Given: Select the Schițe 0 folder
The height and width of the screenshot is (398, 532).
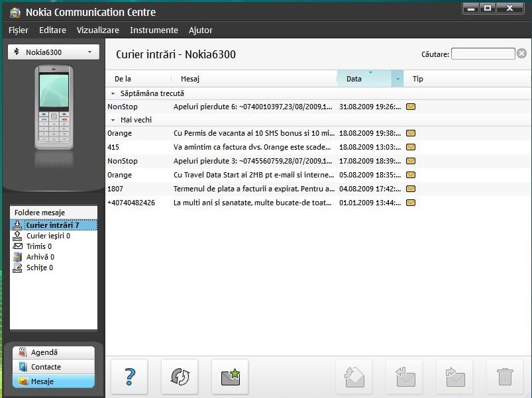Looking at the screenshot, I should [x=40, y=268].
